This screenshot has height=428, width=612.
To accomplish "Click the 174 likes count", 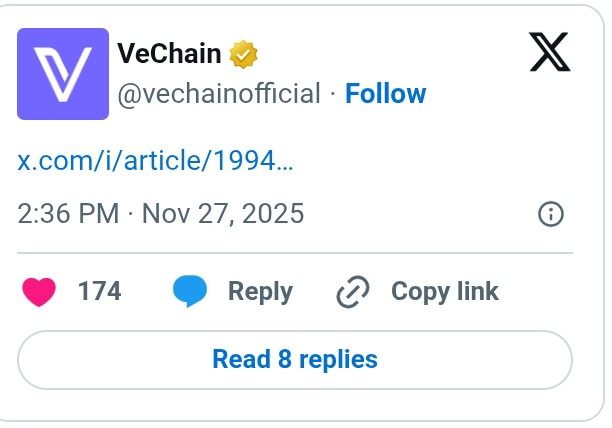I will [x=99, y=292].
